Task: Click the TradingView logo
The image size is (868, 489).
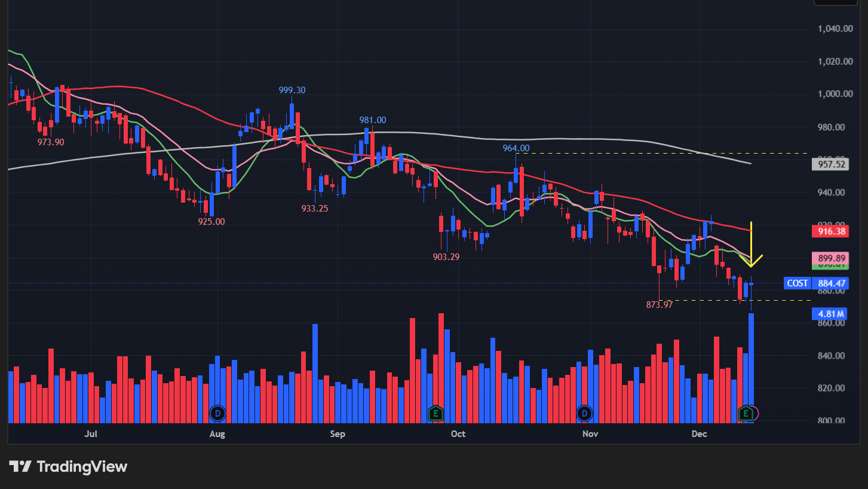Action: tap(68, 467)
